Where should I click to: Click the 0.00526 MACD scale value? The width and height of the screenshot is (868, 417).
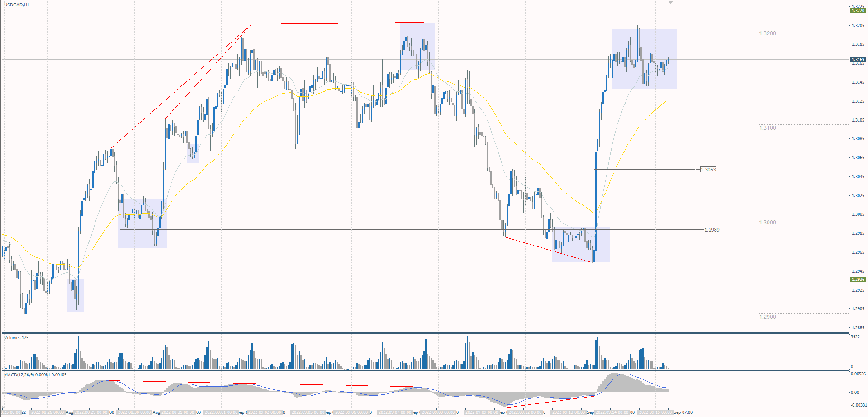(x=858, y=374)
